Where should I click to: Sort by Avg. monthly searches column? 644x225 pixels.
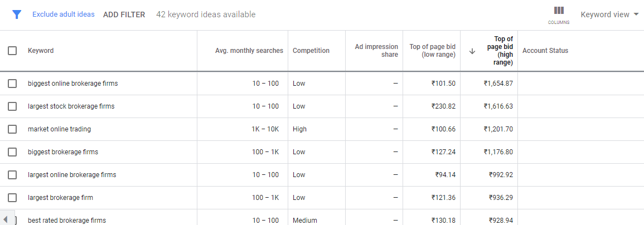coord(249,51)
